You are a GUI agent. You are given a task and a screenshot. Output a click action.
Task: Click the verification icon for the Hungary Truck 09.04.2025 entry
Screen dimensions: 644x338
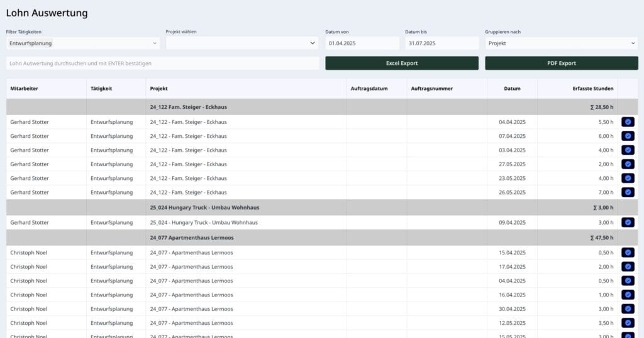(x=628, y=222)
